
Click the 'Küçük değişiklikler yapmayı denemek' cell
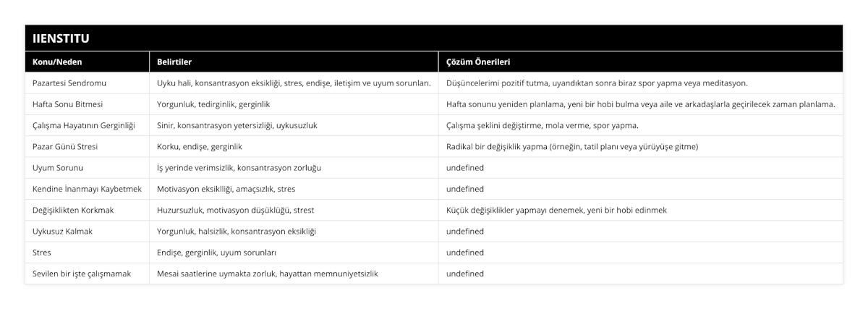tap(640, 210)
